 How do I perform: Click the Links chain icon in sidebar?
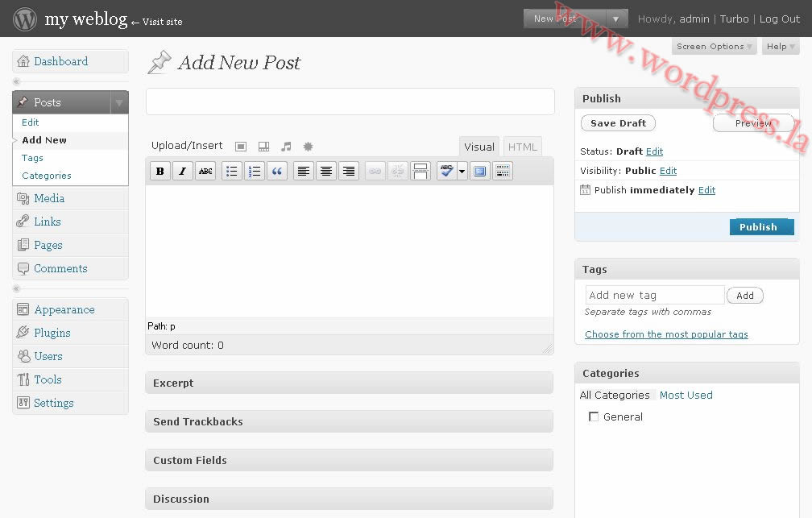click(23, 222)
